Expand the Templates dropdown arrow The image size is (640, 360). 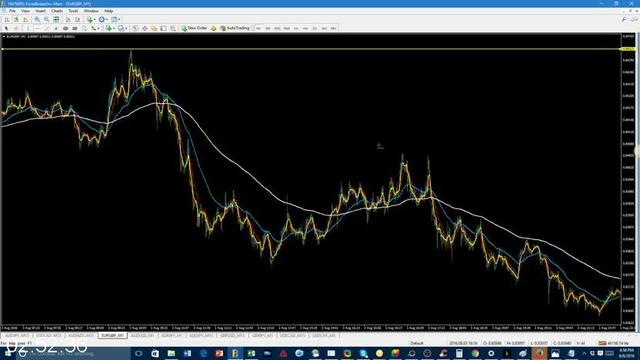click(119, 20)
